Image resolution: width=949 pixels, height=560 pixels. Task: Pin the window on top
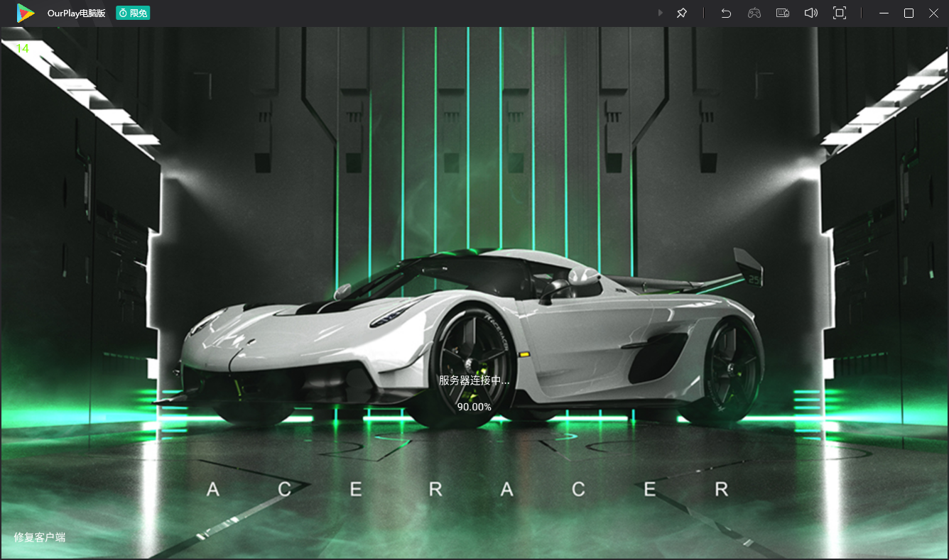tap(682, 13)
